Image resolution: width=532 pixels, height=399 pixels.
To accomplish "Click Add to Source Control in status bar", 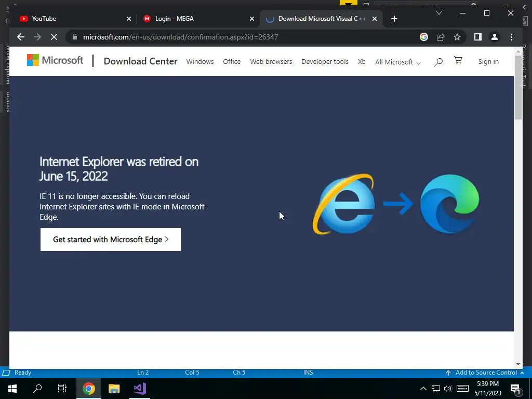I will coord(485,373).
